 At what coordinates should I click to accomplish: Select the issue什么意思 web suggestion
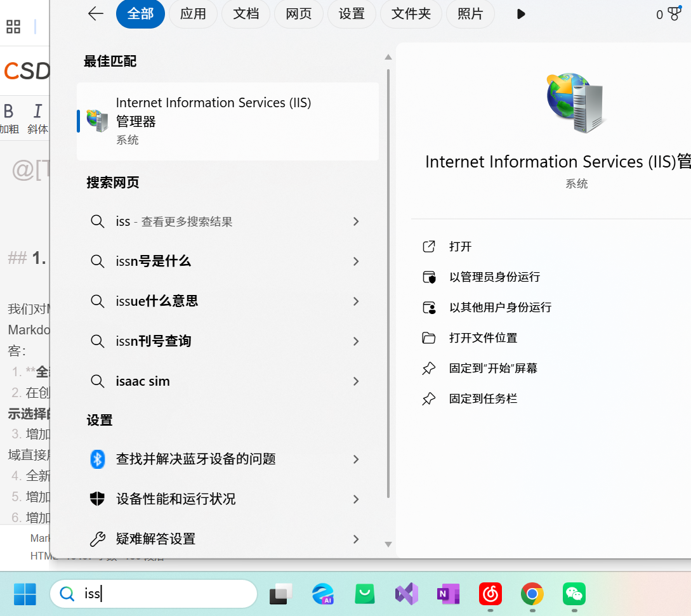click(228, 301)
